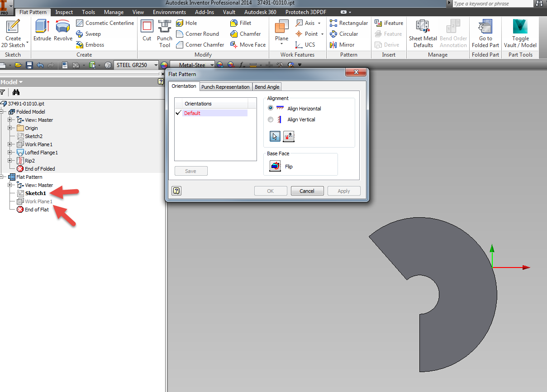Expand the Lofted Flange1 node

[10, 153]
